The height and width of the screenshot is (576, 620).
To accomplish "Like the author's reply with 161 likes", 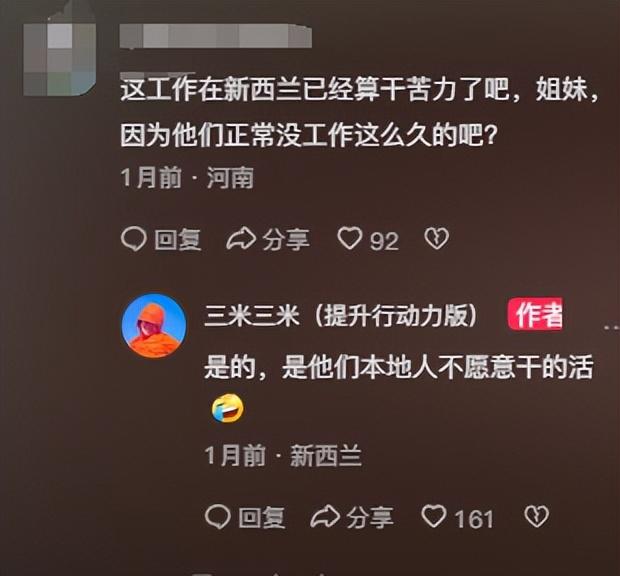I will pyautogui.click(x=434, y=517).
